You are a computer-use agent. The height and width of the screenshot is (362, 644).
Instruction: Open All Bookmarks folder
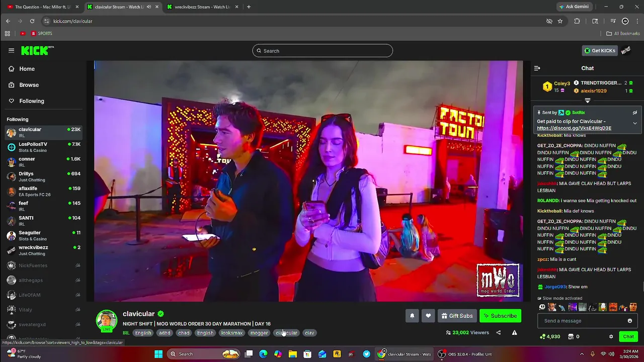point(623,33)
